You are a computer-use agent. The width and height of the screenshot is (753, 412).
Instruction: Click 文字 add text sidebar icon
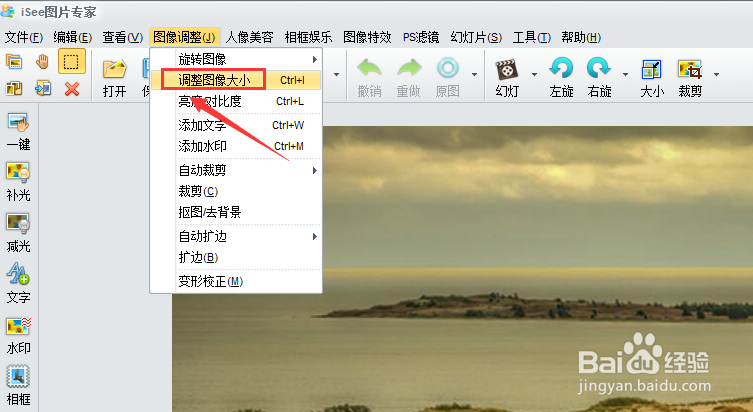click(x=18, y=284)
